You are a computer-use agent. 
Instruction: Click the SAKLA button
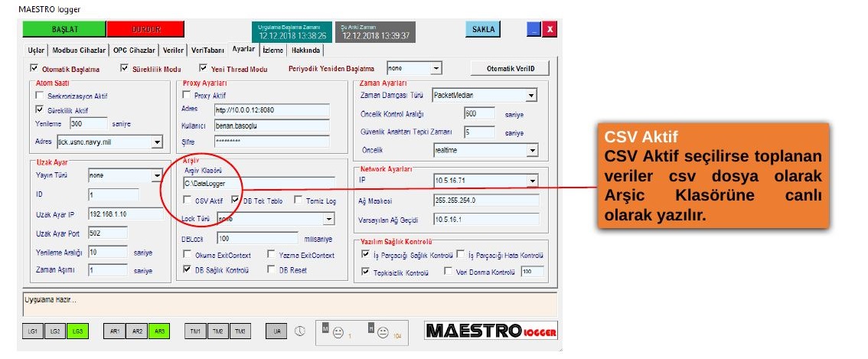click(x=483, y=29)
